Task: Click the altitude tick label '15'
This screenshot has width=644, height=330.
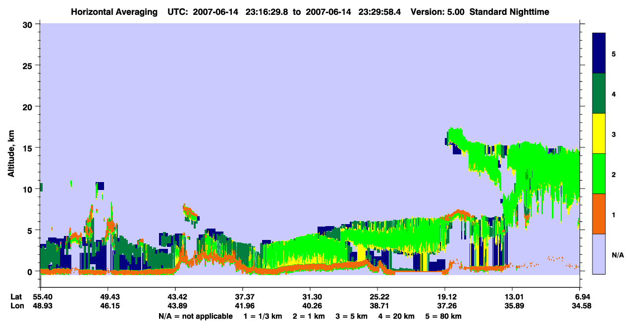Action: coord(29,148)
